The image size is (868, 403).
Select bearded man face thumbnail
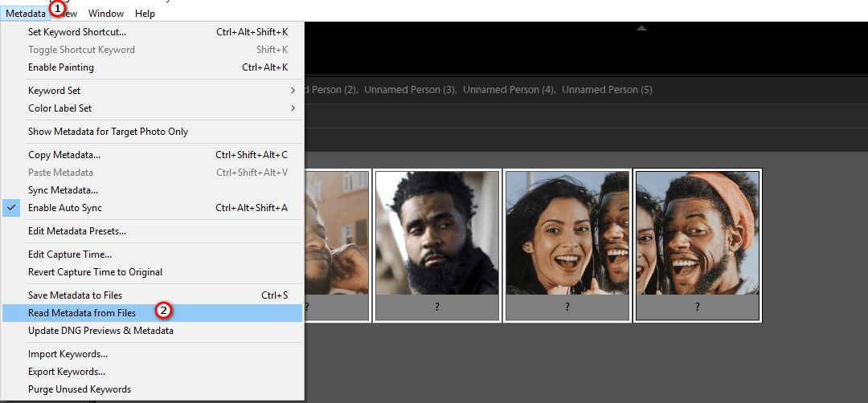[x=436, y=233]
